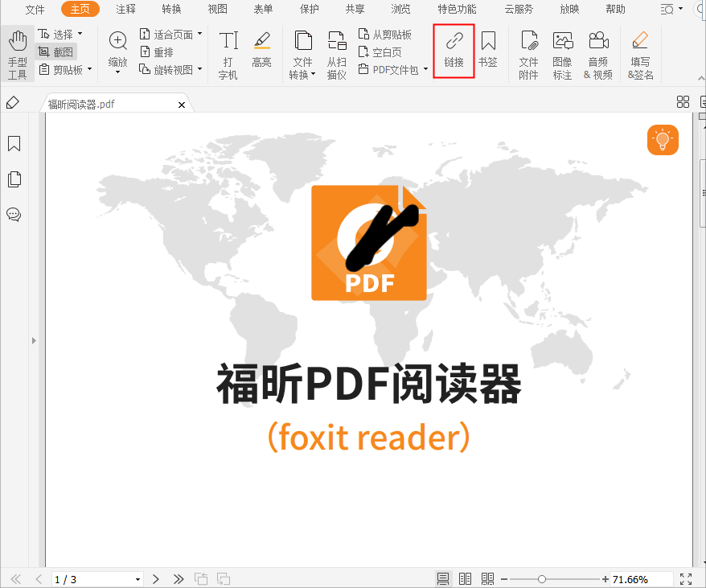Image resolution: width=706 pixels, height=588 pixels.
Task: Open the comments panel in the left sidebar
Action: tap(14, 215)
